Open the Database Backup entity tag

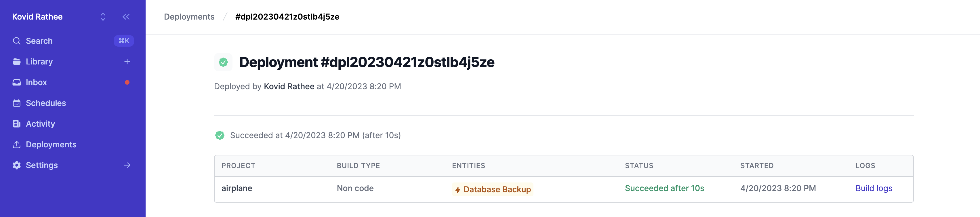pos(493,189)
